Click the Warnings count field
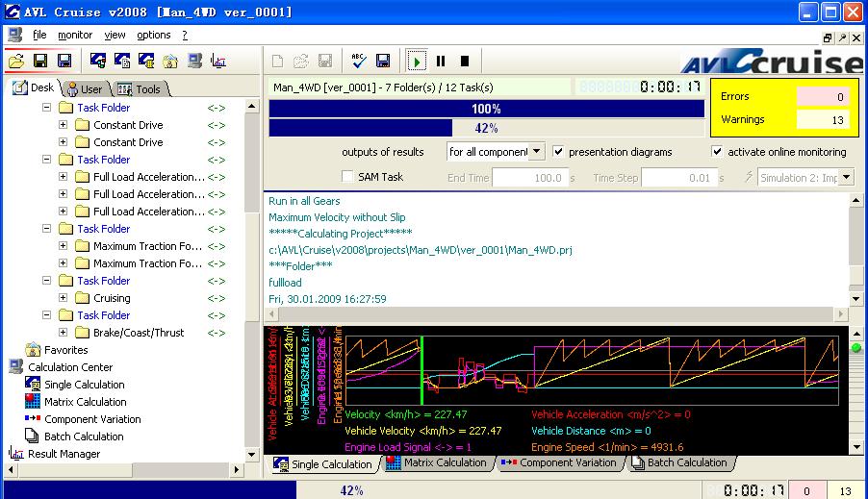 click(822, 119)
